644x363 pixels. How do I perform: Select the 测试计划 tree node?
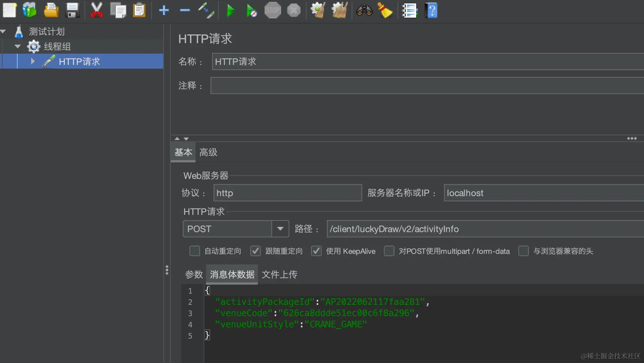[x=47, y=31]
